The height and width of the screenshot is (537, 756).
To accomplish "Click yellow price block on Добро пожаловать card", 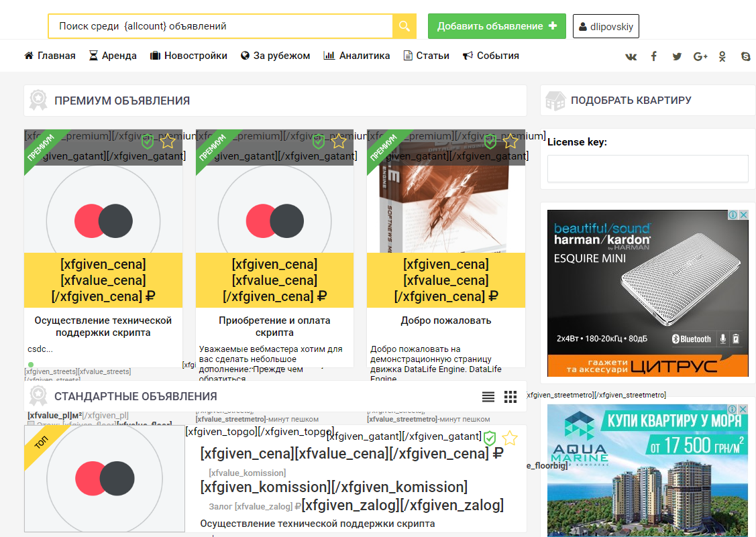I will tap(446, 280).
